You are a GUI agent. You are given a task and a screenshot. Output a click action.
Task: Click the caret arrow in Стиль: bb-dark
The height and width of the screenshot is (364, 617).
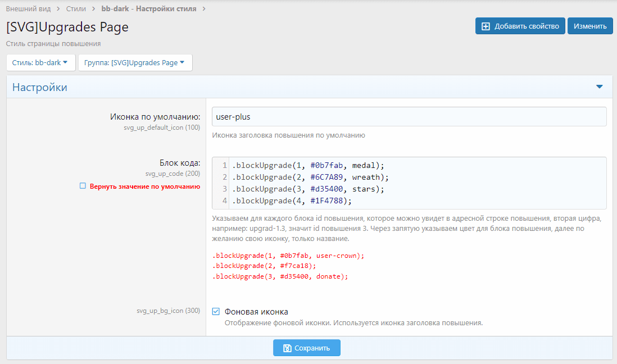click(66, 62)
